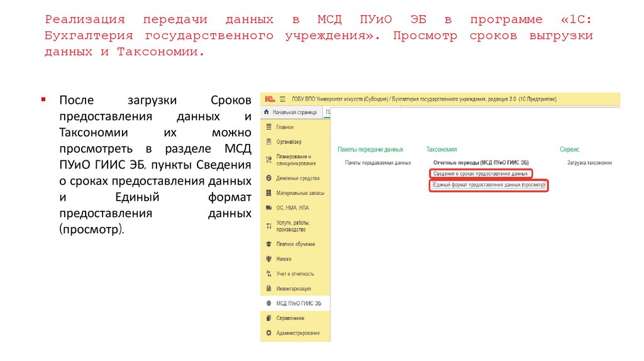Viewport: 644px width, 361px height.
Task: Click the Инвентаризация icon
Action: [x=269, y=288]
